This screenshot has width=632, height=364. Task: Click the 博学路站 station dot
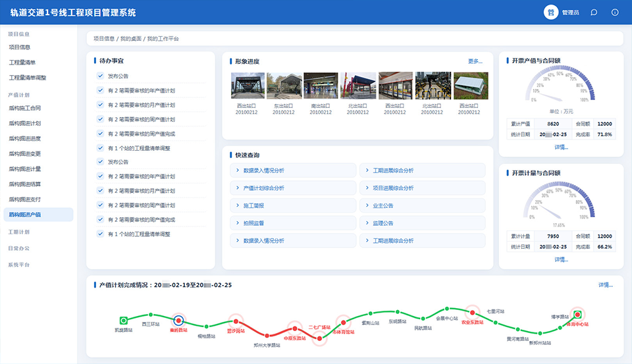[x=560, y=328]
